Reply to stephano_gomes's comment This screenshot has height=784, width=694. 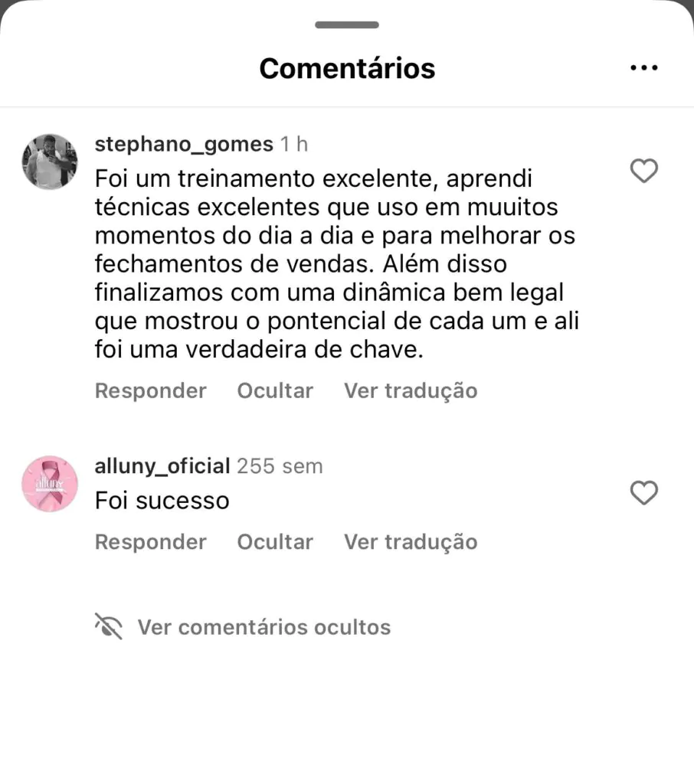[151, 391]
